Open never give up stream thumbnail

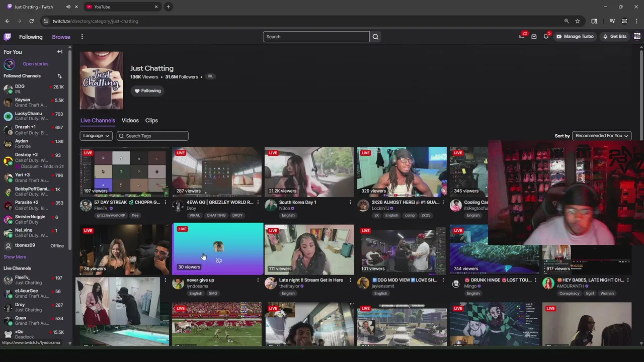[217, 249]
